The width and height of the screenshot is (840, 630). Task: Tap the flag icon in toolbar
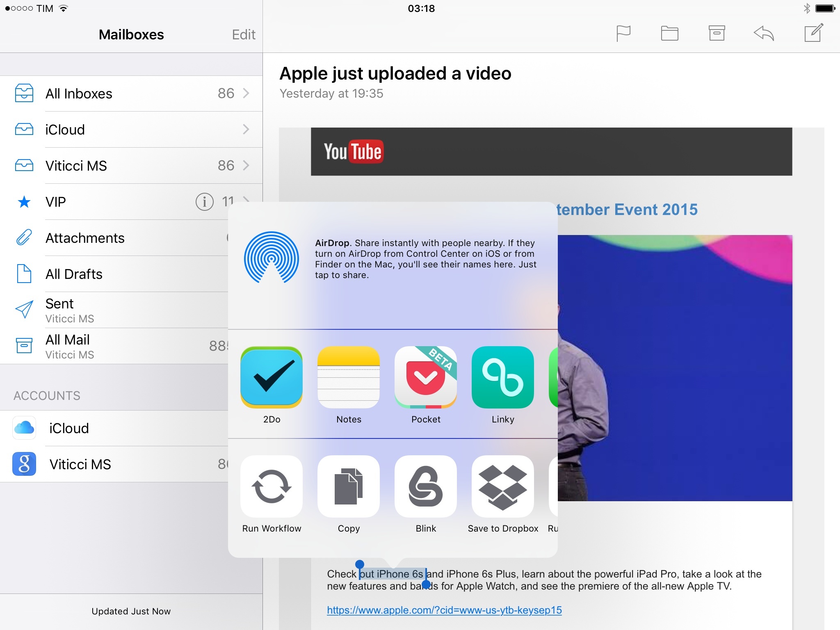[x=623, y=33]
